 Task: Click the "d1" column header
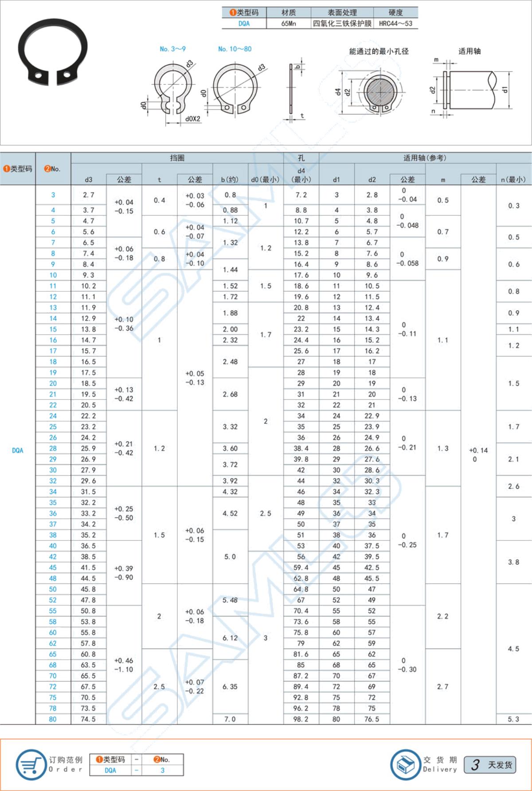tap(336, 180)
